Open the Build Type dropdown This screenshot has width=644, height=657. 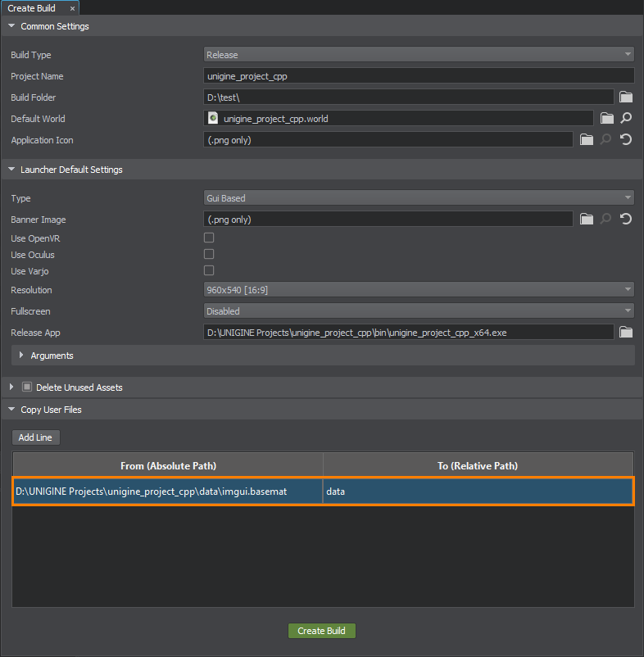419,55
